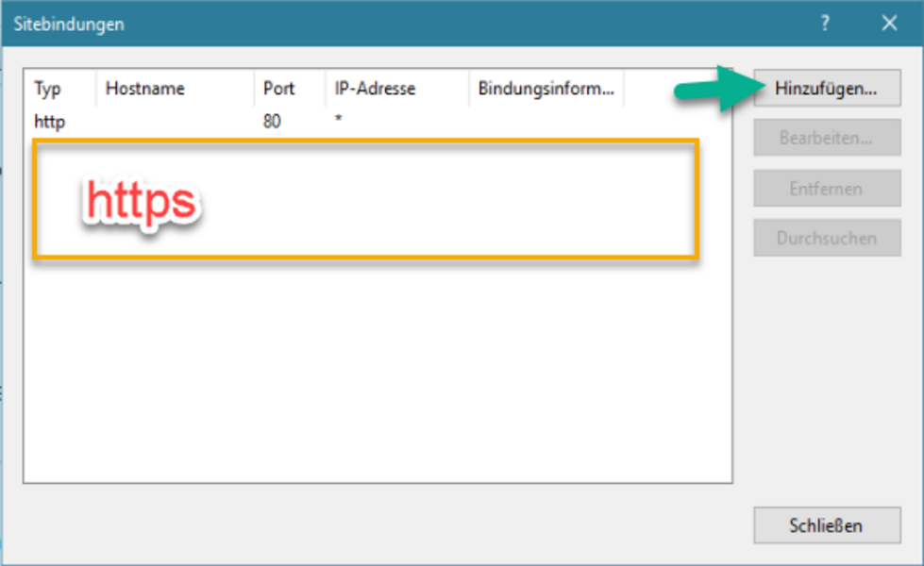This screenshot has height=566, width=924.
Task: Select the http binding row
Action: 50,122
